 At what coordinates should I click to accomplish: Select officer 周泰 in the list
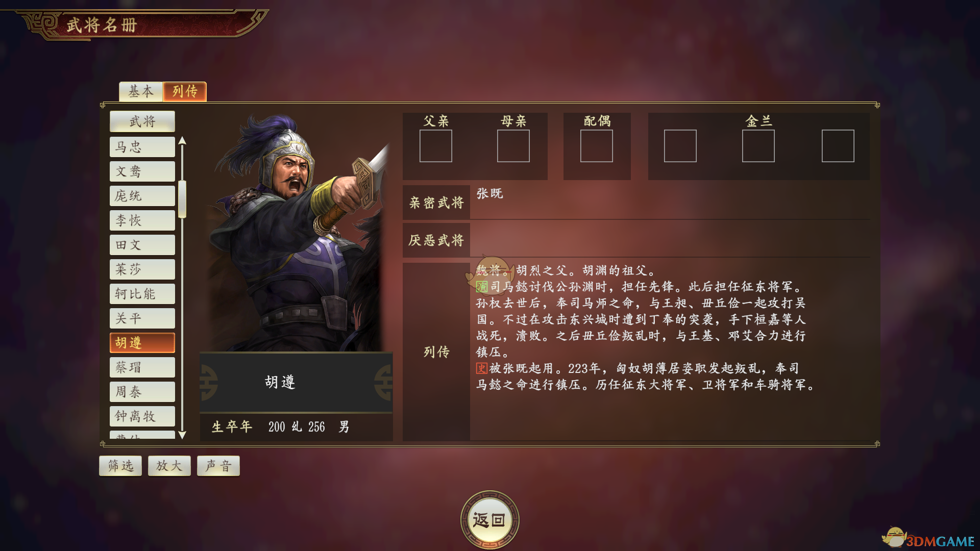pyautogui.click(x=142, y=392)
